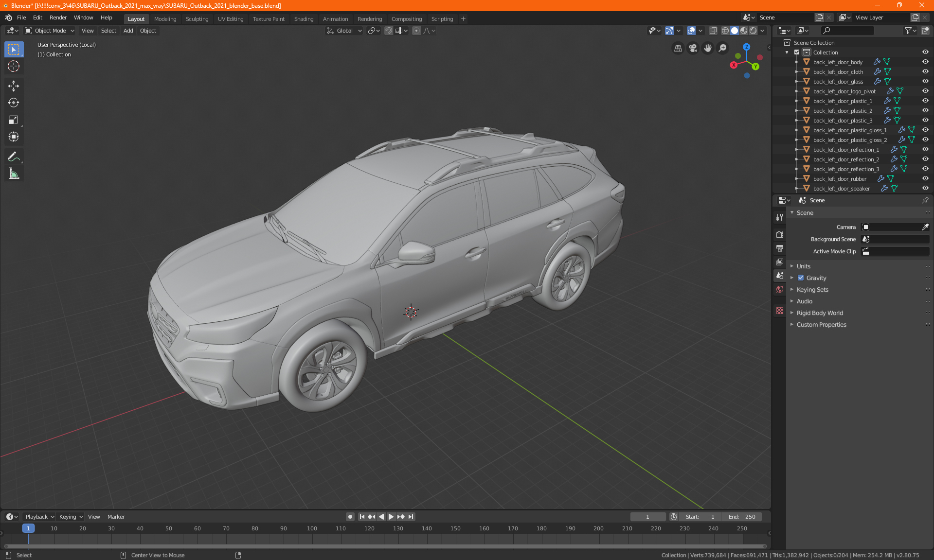Select the Measure tool
Viewport: 934px width, 560px height.
click(14, 174)
